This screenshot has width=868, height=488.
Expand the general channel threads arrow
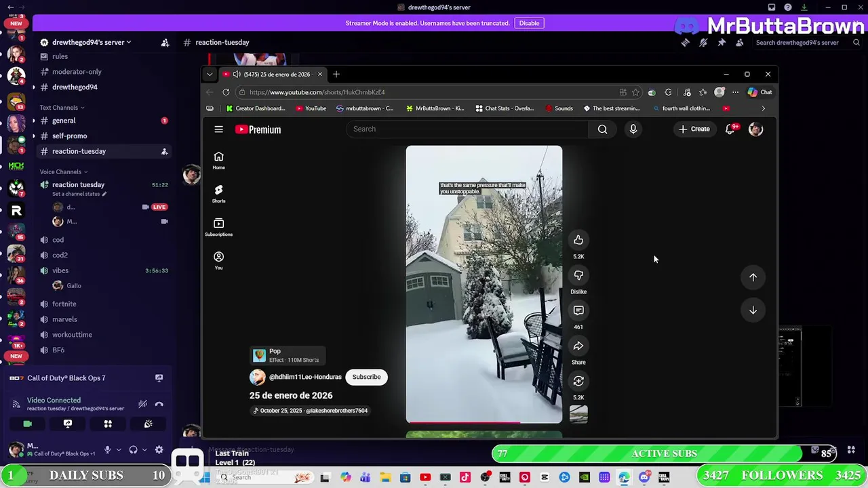click(33, 121)
